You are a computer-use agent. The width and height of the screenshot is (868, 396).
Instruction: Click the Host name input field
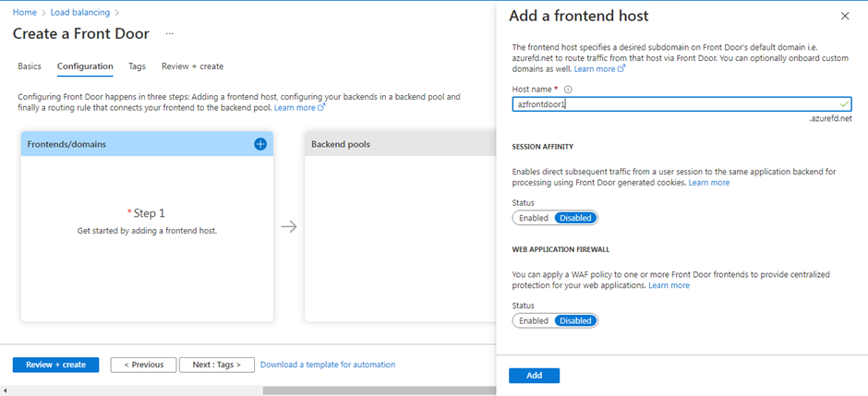point(682,104)
